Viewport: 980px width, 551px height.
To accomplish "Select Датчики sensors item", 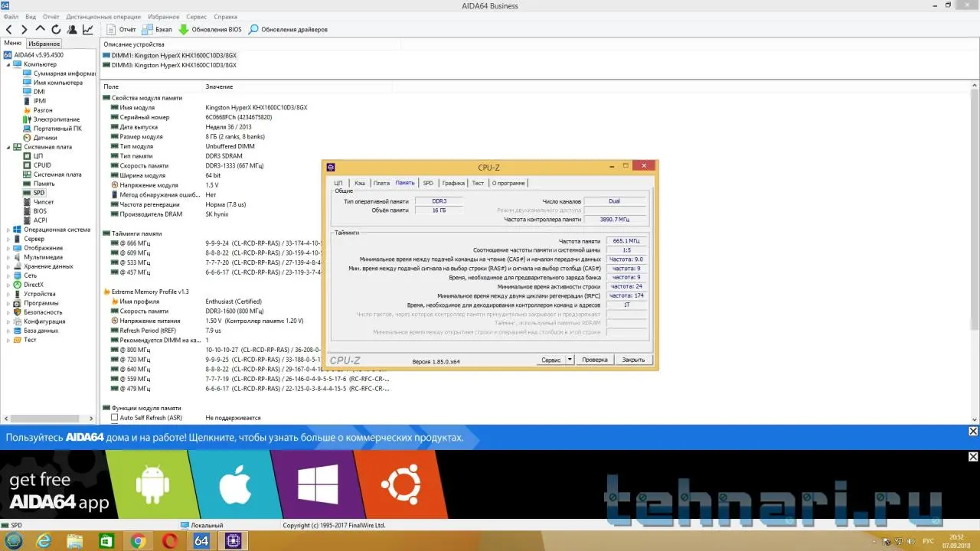I will click(x=45, y=138).
